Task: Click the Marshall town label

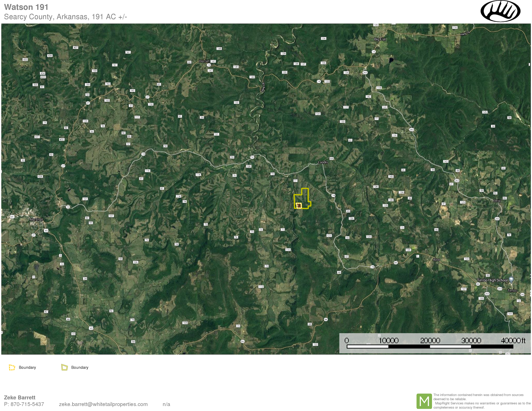Action: 36,219
